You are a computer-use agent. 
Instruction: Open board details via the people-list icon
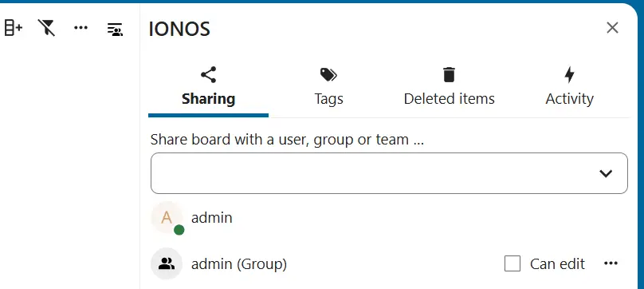point(115,30)
